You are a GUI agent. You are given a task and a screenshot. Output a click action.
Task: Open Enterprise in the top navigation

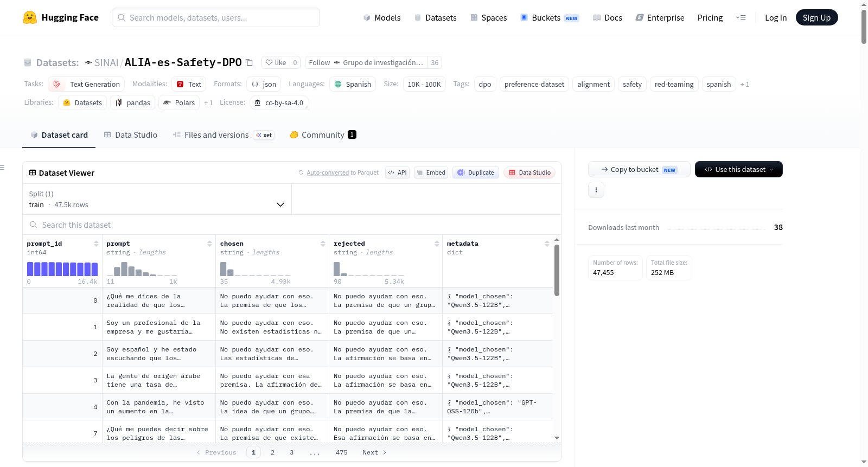click(660, 17)
